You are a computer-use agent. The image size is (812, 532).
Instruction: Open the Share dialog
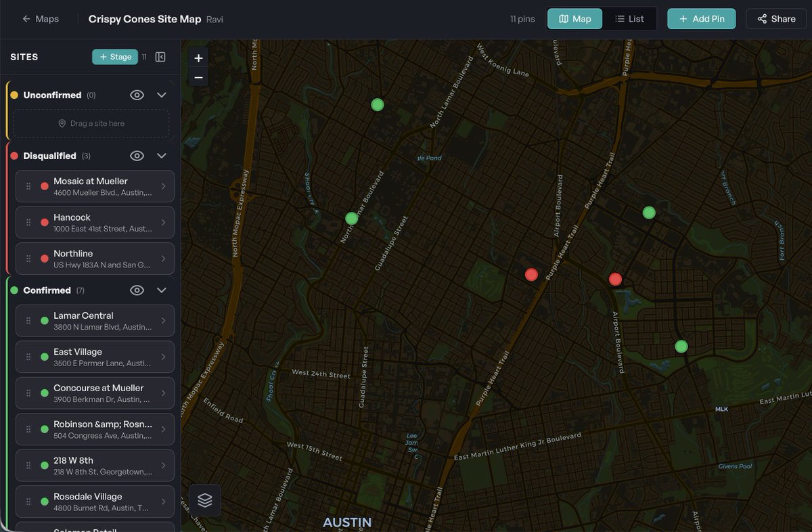pyautogui.click(x=776, y=19)
